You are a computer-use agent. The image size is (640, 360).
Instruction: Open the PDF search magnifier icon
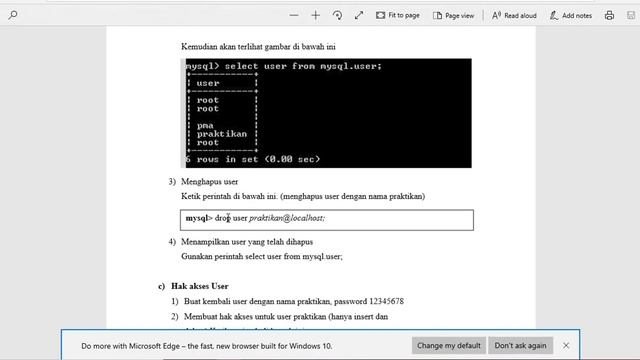[x=13, y=16]
